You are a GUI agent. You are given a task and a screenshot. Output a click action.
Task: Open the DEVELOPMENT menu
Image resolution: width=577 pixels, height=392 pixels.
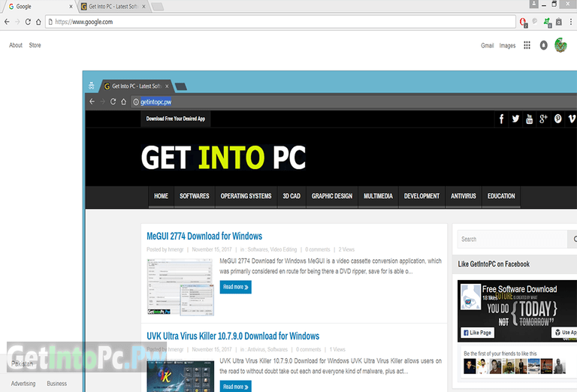click(421, 196)
